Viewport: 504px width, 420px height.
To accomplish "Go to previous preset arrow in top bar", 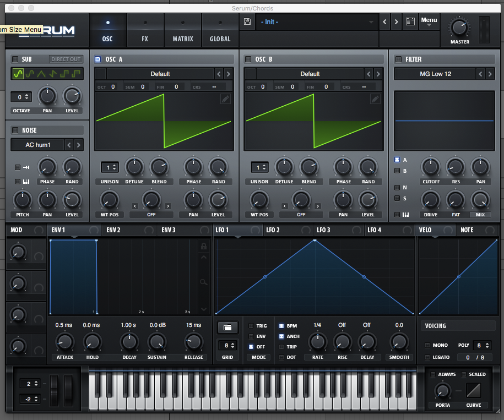I will pos(385,22).
